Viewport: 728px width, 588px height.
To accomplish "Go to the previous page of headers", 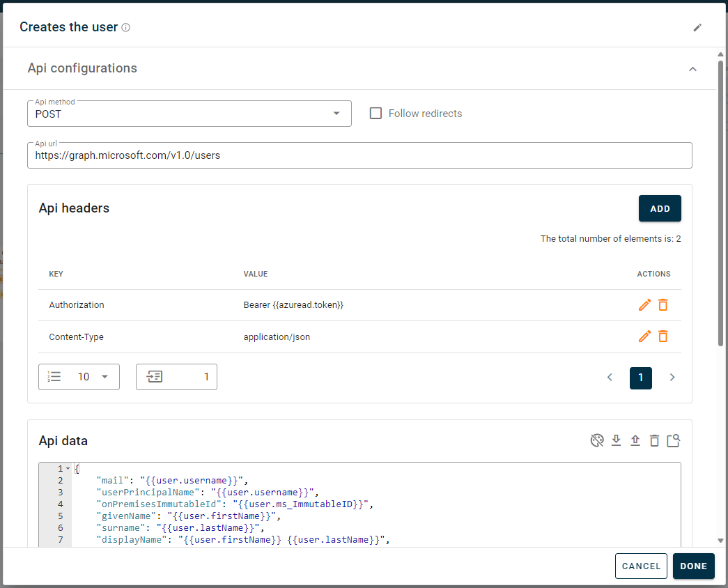I will coord(610,377).
